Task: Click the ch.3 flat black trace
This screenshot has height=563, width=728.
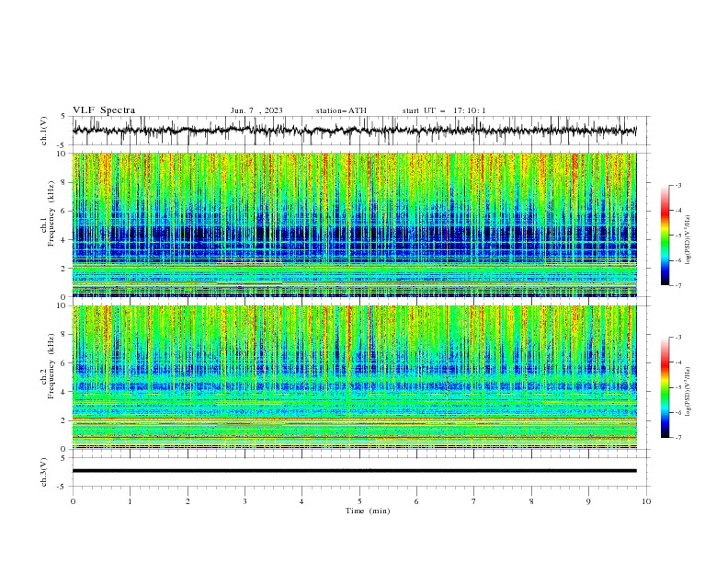Action: [x=354, y=471]
